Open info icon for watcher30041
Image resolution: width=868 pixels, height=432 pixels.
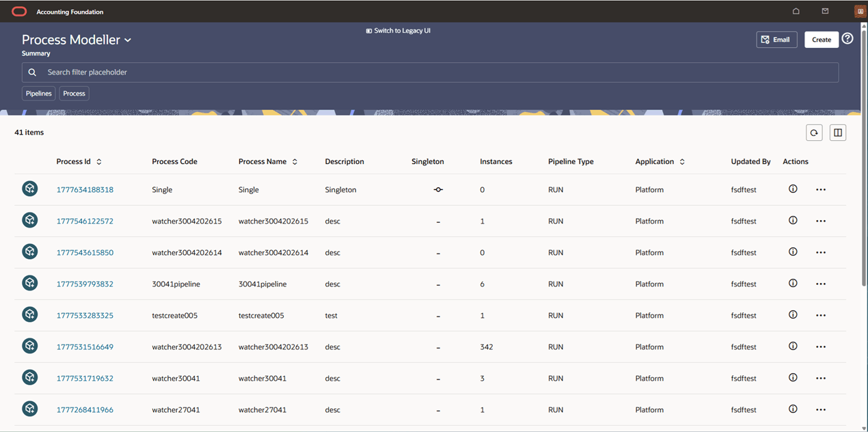click(x=793, y=378)
